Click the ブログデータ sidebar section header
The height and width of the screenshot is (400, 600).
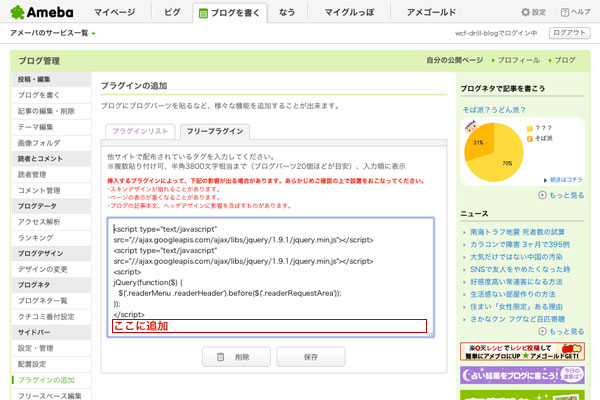51,206
